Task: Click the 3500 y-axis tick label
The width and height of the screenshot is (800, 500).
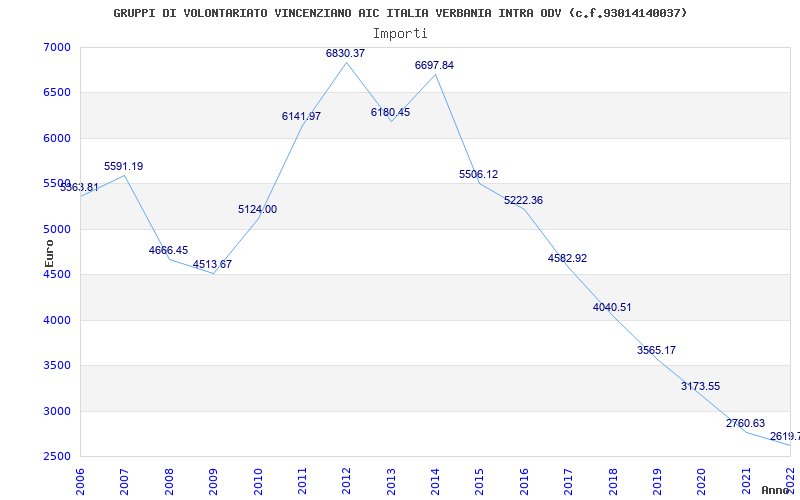Action: coord(55,366)
